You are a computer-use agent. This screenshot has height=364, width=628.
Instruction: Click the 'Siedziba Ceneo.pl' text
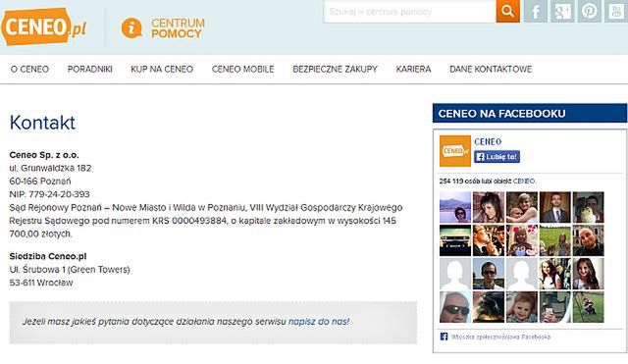pyautogui.click(x=48, y=256)
